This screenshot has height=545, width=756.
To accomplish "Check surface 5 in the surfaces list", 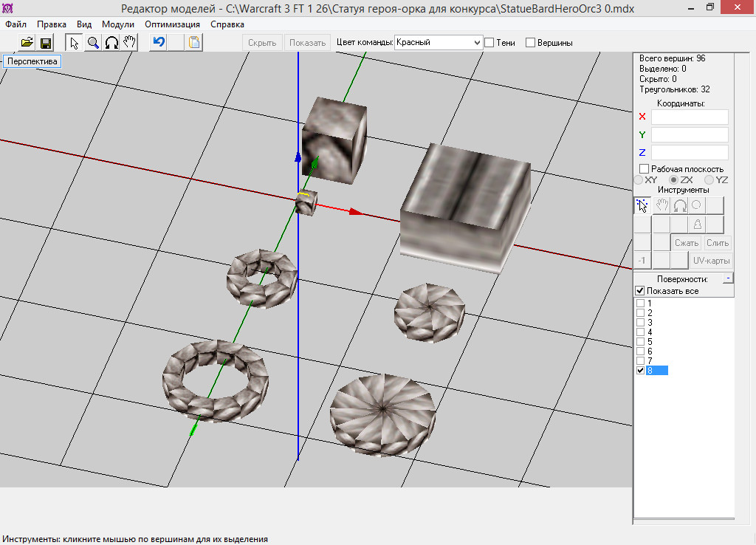I will click(x=640, y=342).
